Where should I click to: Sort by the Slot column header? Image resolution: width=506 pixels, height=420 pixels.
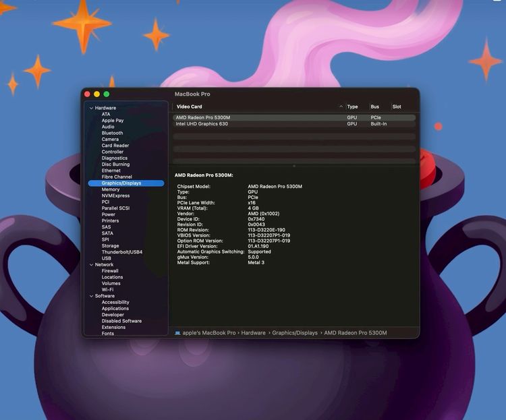coord(397,107)
